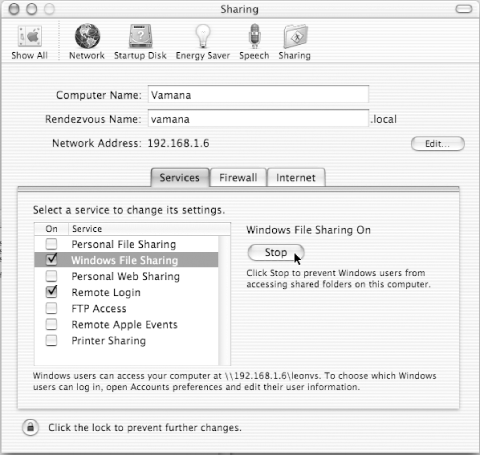The width and height of the screenshot is (481, 455).
Task: Enable the Personal File Sharing checkbox
Action: coord(51,244)
